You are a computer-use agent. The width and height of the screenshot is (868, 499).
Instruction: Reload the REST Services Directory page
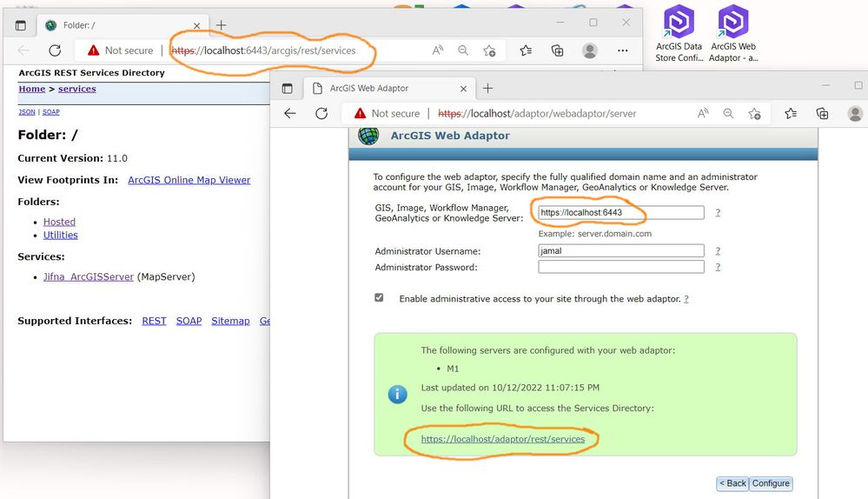coord(55,50)
